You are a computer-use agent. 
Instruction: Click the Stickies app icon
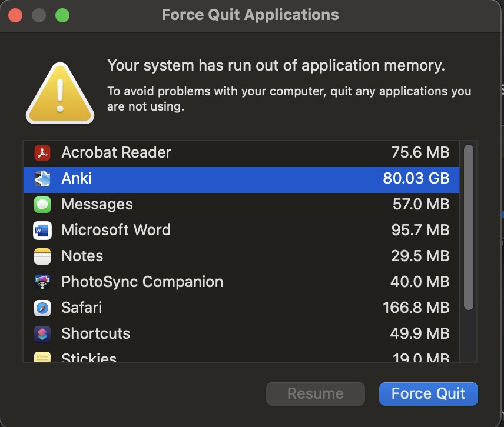(42, 358)
